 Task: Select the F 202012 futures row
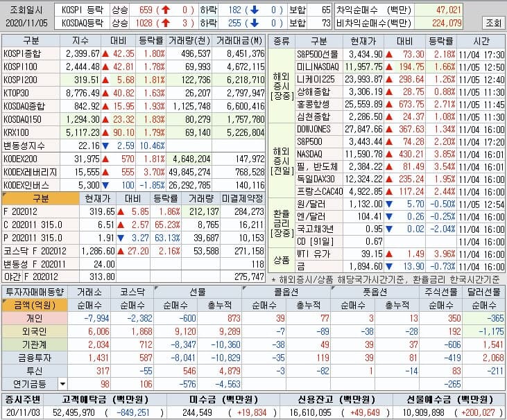pos(134,211)
